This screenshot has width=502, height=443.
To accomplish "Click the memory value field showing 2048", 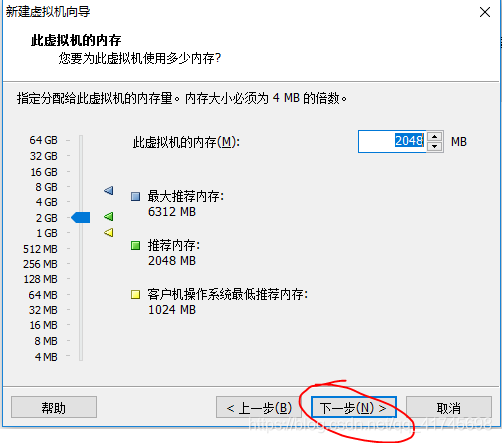I will (x=392, y=141).
